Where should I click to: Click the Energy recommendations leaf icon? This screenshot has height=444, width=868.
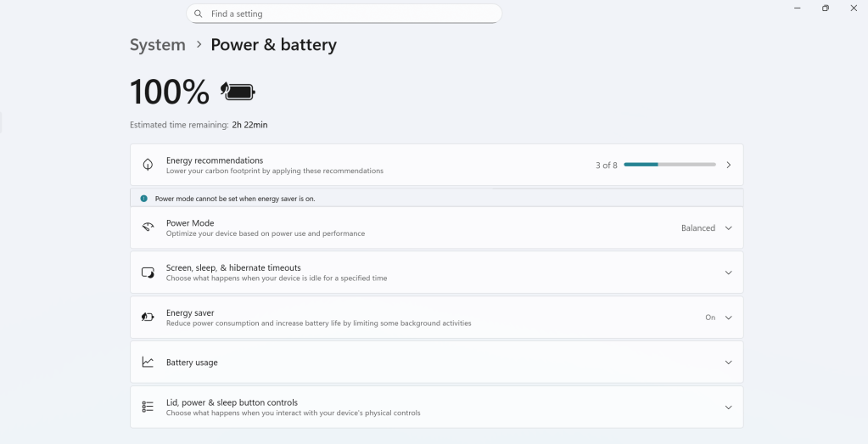tap(148, 165)
